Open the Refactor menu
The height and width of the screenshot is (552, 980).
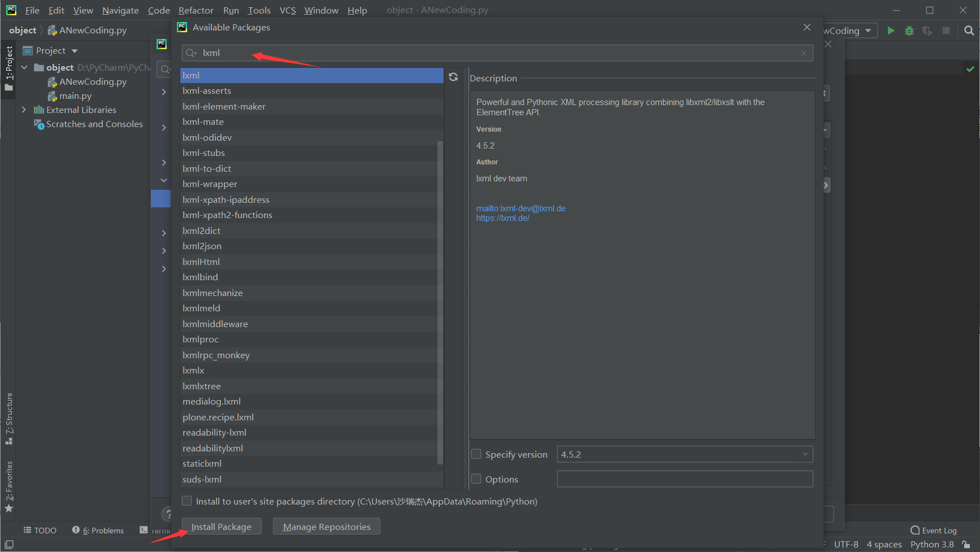click(196, 10)
